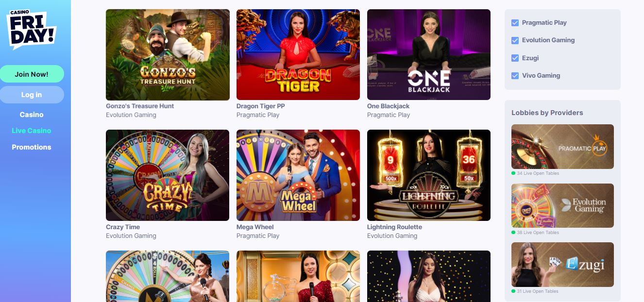Open the Promotions menu item

pos(32,147)
